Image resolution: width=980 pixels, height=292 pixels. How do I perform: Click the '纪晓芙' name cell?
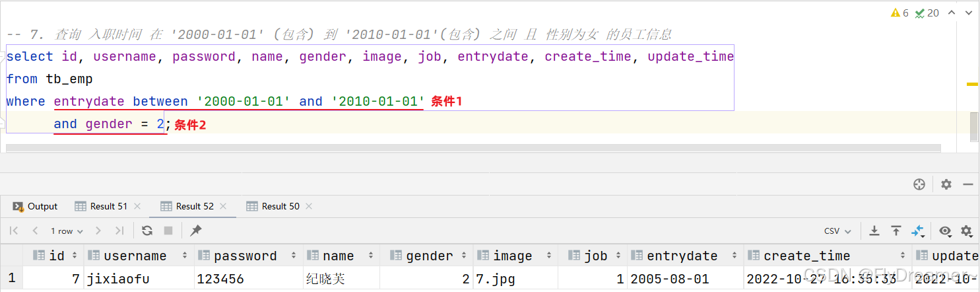click(341, 279)
